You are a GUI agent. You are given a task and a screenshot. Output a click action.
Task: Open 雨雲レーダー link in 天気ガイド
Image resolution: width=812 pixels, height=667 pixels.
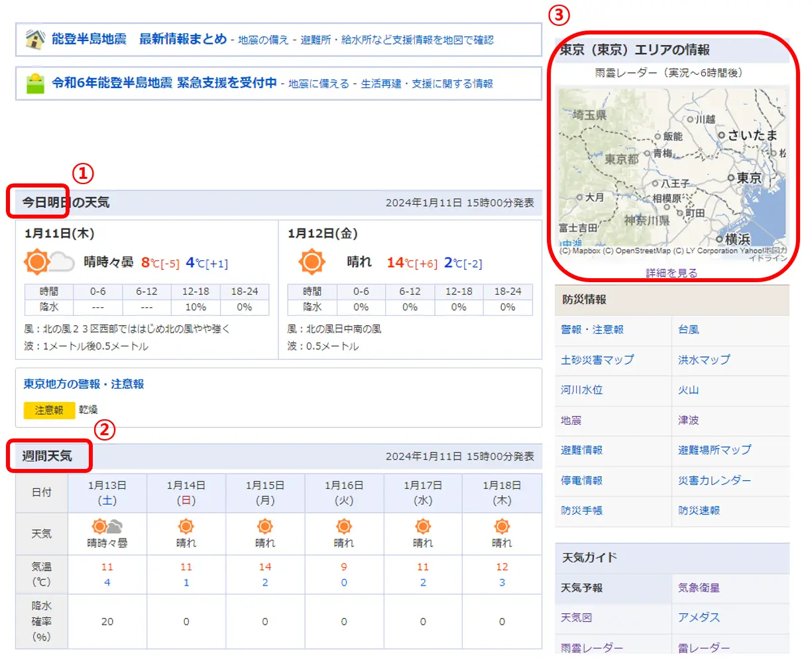(x=592, y=648)
